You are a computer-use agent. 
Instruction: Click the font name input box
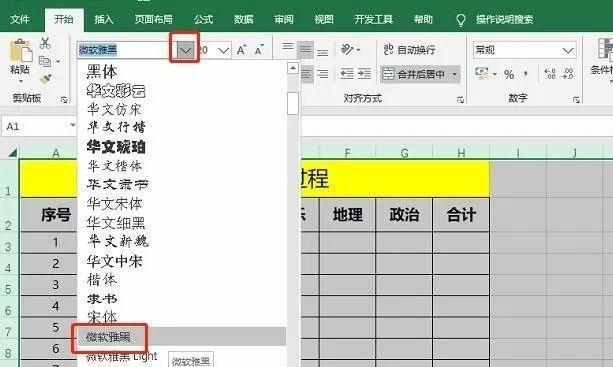tap(127, 50)
